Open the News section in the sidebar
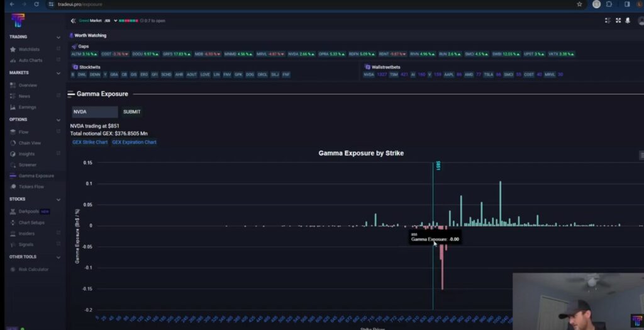Screen dimensions: 644x330 click(x=25, y=96)
